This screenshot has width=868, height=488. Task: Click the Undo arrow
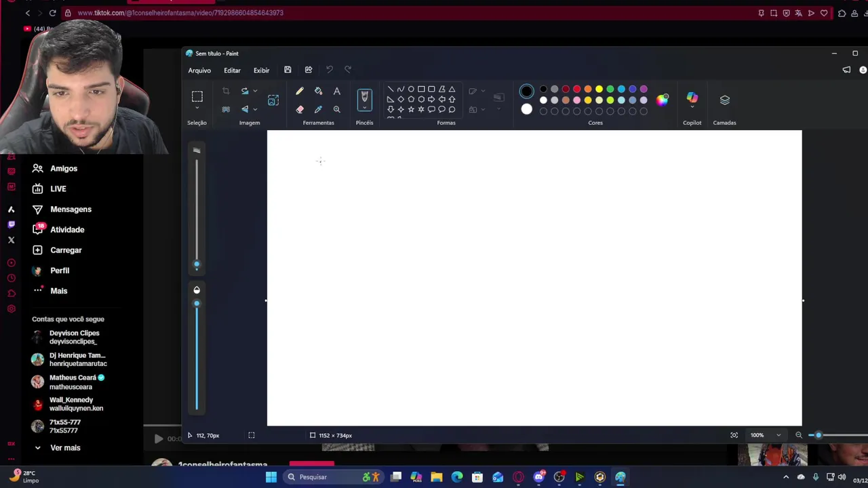click(x=330, y=70)
